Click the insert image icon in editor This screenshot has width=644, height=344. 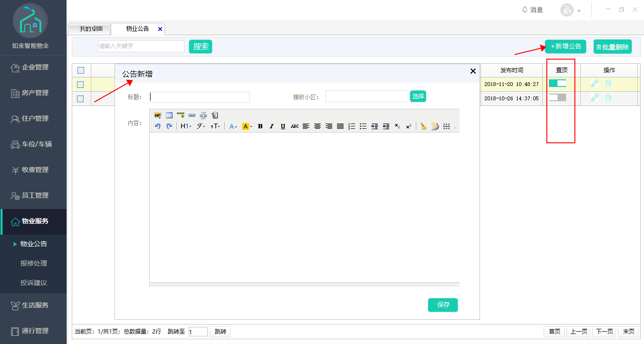tap(158, 115)
